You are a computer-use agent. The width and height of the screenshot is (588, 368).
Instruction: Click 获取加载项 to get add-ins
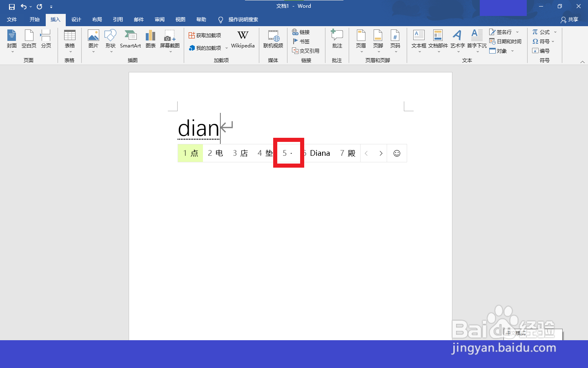pos(205,36)
